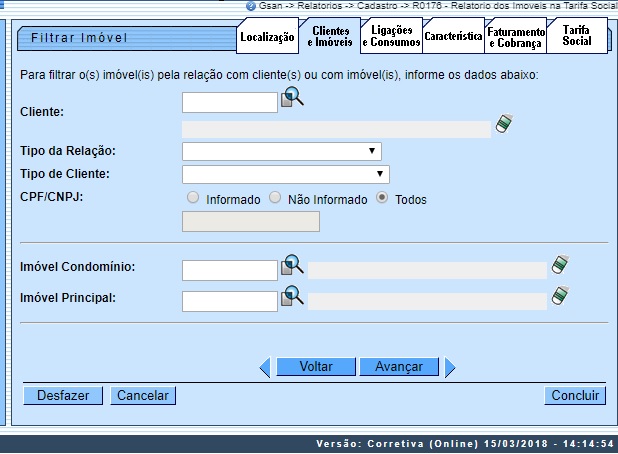Click the right arrow icon beside Avançar
This screenshot has height=454, width=618.
click(x=450, y=367)
